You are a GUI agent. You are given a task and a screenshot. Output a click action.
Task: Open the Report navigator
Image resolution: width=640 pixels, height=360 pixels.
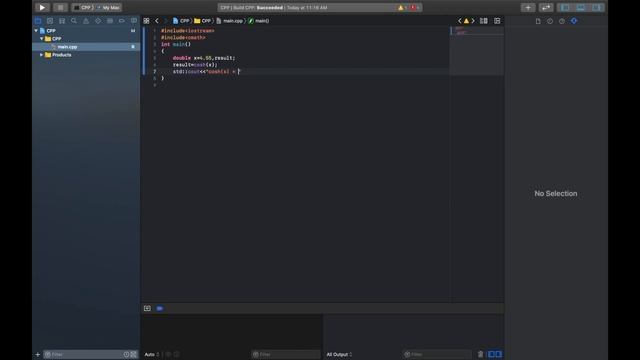click(x=134, y=20)
